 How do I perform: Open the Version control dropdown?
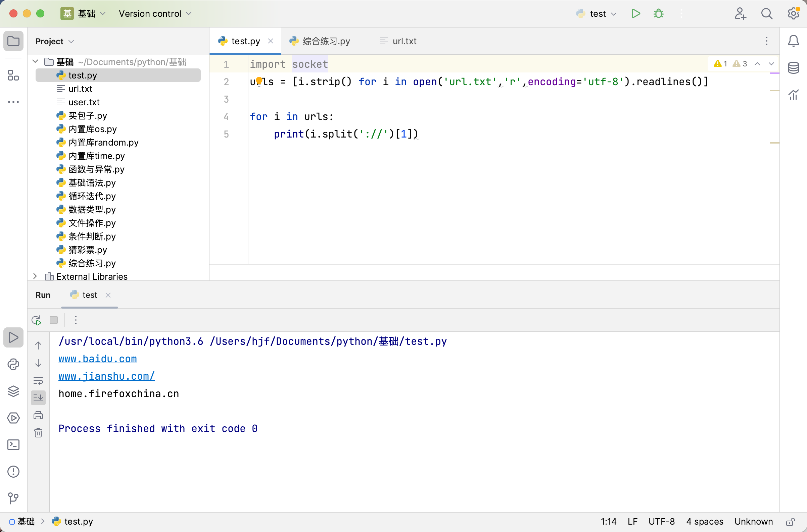click(x=155, y=13)
